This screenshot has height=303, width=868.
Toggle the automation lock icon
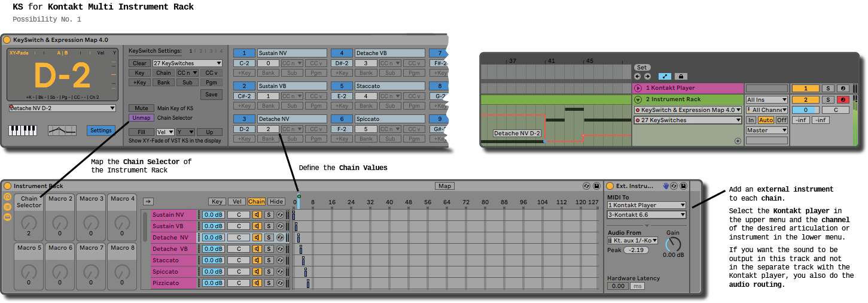(680, 76)
